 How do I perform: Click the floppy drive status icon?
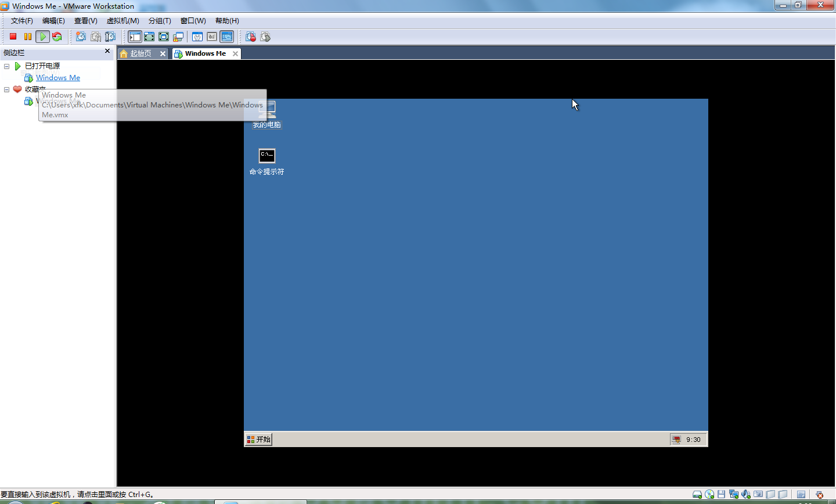click(721, 495)
